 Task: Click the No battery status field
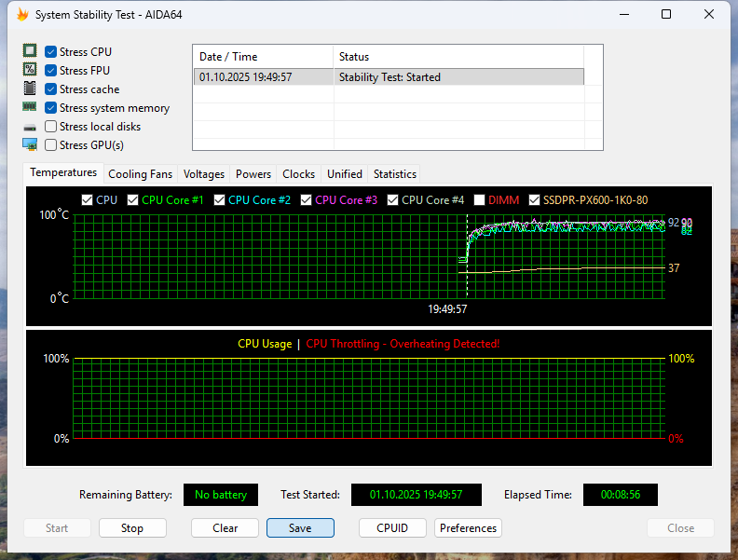click(x=221, y=495)
